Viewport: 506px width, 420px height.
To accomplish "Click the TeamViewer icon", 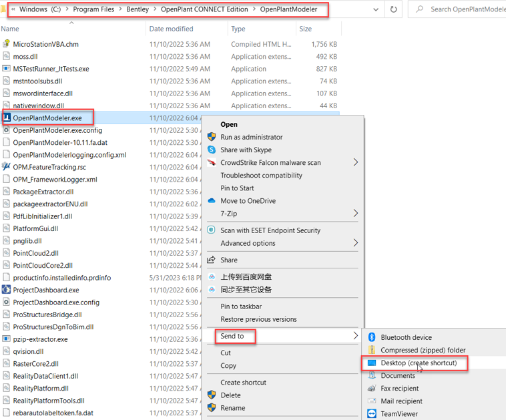I will [x=372, y=413].
